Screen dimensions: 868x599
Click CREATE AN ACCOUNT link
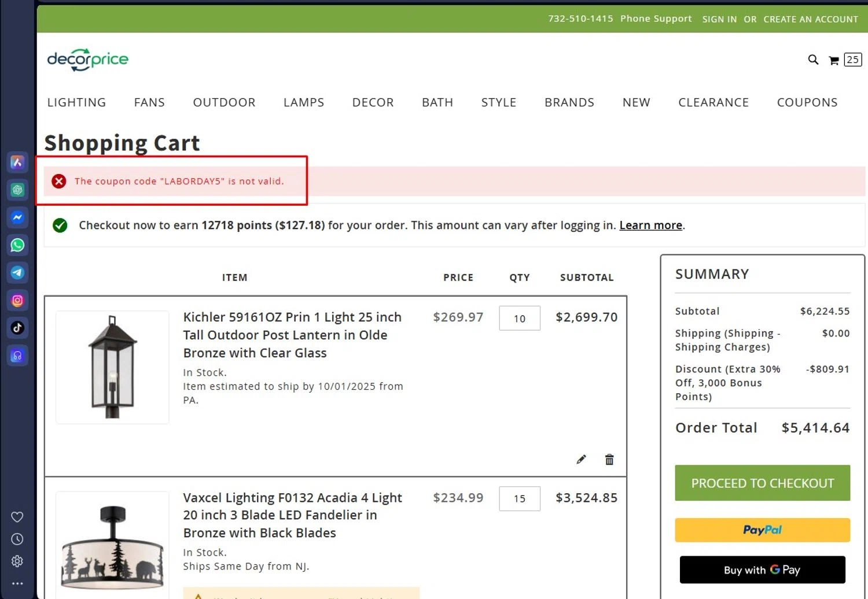click(x=811, y=19)
